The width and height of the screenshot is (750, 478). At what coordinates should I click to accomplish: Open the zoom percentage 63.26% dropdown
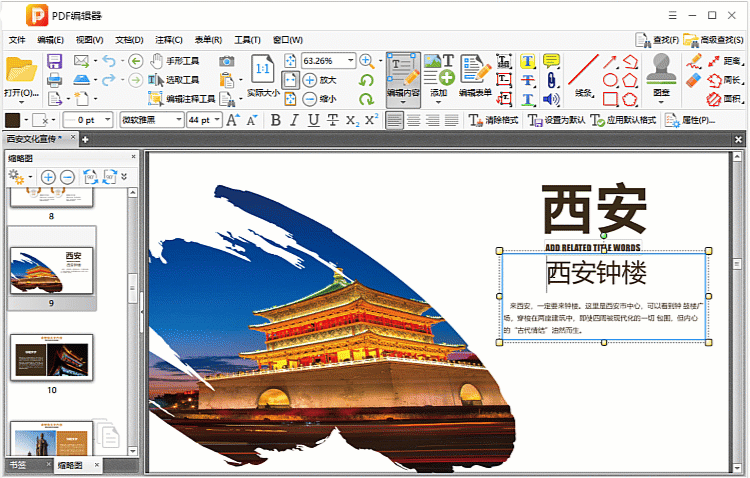pos(350,61)
